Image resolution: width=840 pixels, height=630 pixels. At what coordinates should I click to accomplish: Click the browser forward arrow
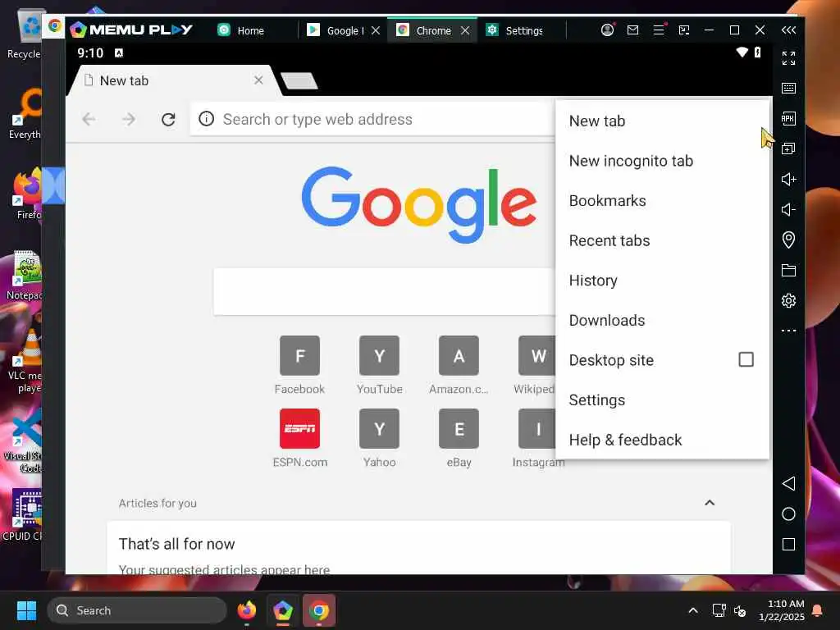pyautogui.click(x=129, y=119)
